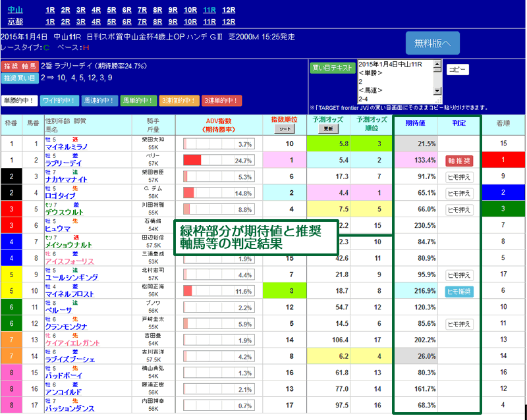Click the 11.6% ADV index bar
This screenshot has width=527, height=420.
(219, 291)
